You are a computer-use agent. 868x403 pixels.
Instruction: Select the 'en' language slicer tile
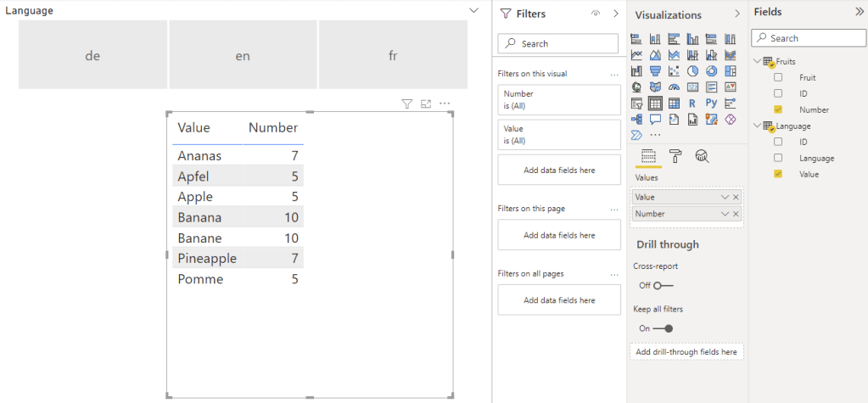coord(243,55)
